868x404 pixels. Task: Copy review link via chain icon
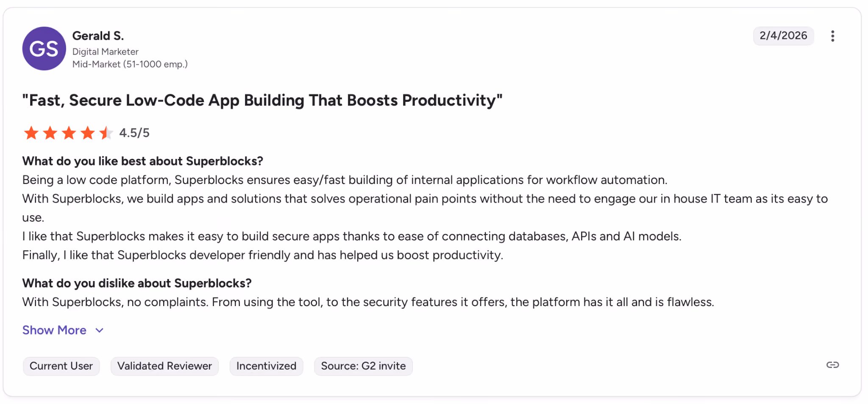(x=832, y=365)
